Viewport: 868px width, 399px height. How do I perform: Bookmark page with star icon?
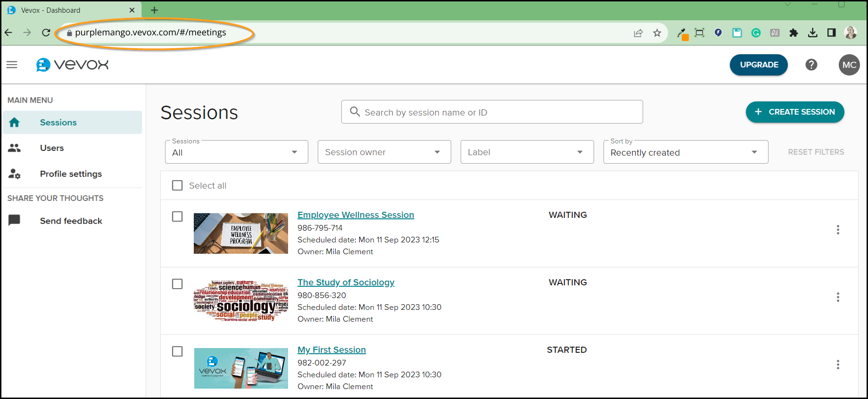tap(657, 33)
